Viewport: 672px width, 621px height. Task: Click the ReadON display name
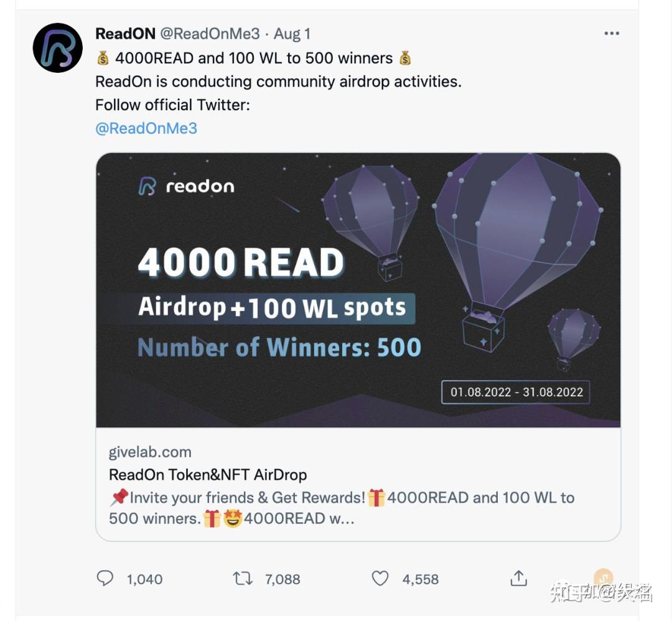125,34
